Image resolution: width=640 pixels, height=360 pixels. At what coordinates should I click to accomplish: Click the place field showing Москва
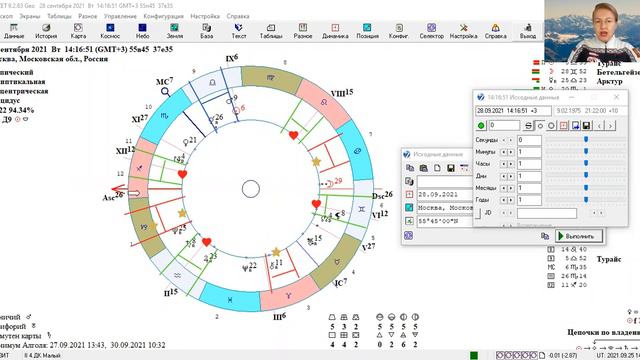[x=444, y=208]
